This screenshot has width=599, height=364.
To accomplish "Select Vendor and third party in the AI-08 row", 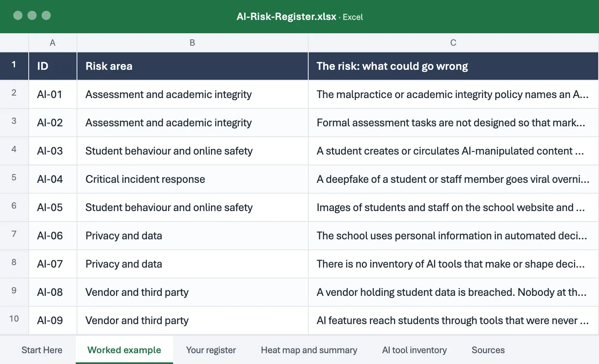I will click(193, 292).
